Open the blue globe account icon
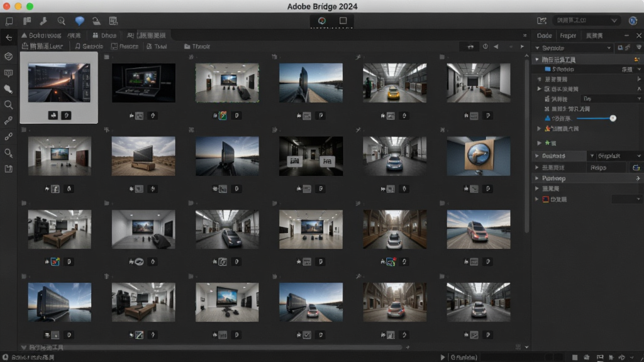 click(x=633, y=21)
